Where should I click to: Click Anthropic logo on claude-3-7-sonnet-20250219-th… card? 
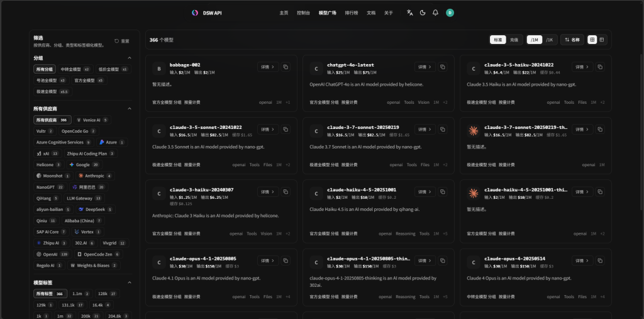474,131
